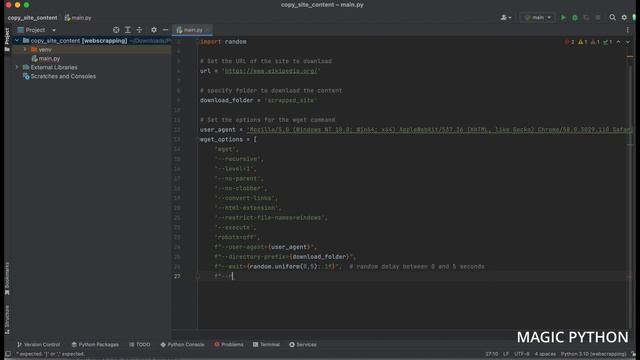Screen dimensions: 640x360
Task: Collapse the copy_site_content project root
Action: click(x=17, y=40)
